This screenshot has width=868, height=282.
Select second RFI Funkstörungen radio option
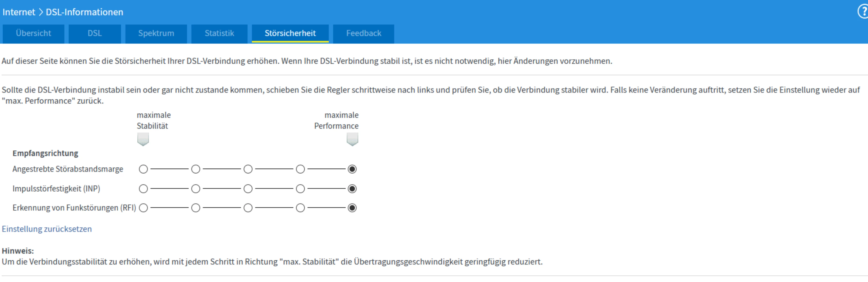point(195,208)
